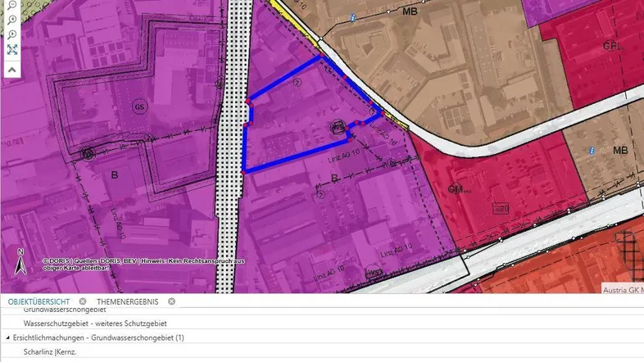Screen dimensions: 644x362
Task: Click the MB label in upper brown zone
Action: point(410,11)
